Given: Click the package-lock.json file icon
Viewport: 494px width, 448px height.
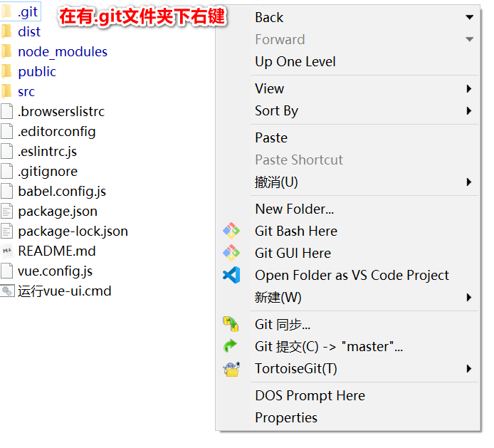Looking at the screenshot, I should [7, 231].
